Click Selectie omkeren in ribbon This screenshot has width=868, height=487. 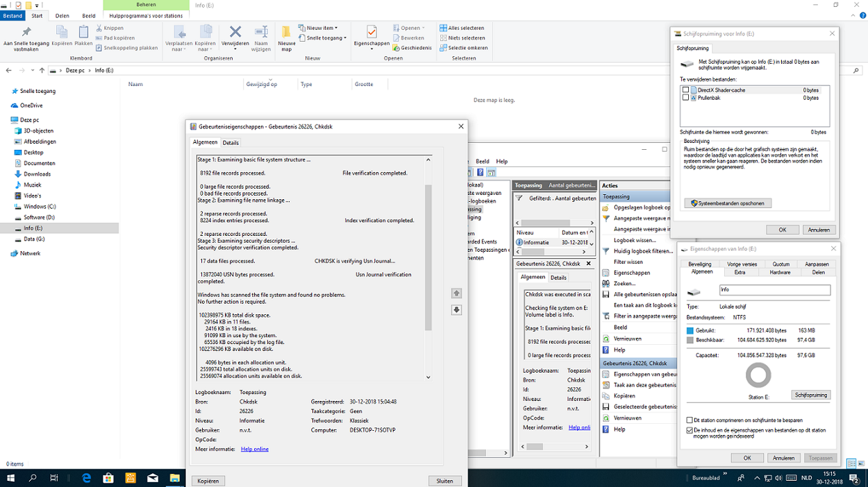coord(463,48)
